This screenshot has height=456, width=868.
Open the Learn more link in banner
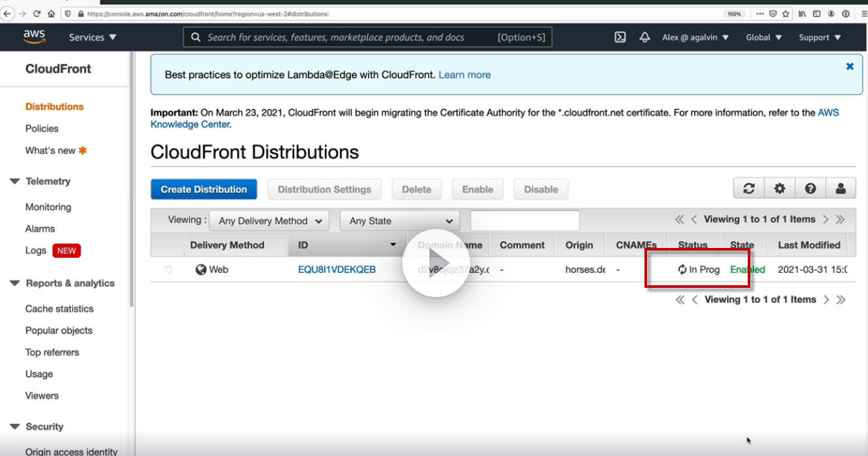click(465, 75)
